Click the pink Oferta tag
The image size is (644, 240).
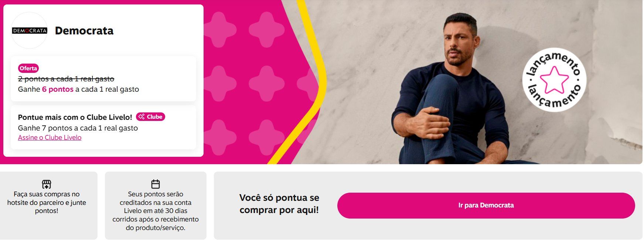(28, 68)
